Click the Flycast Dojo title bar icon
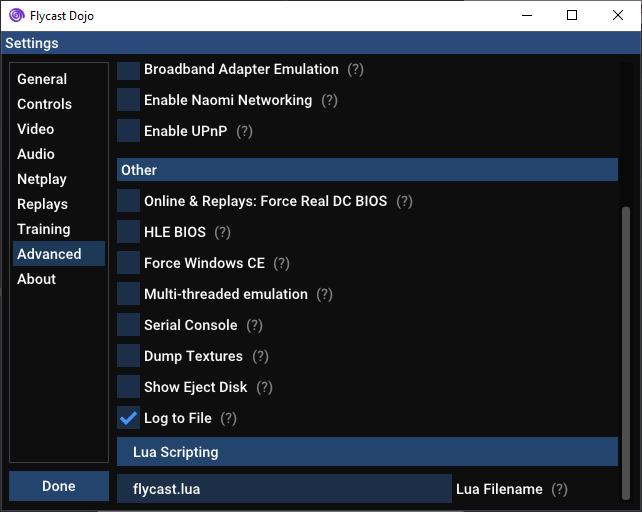Screen dimensions: 642x512 17,15
